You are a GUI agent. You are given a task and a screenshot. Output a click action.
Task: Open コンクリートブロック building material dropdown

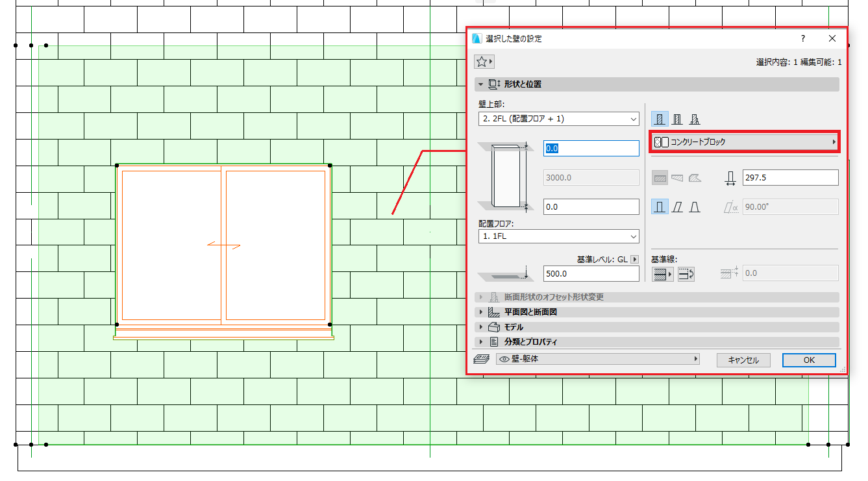tap(744, 142)
